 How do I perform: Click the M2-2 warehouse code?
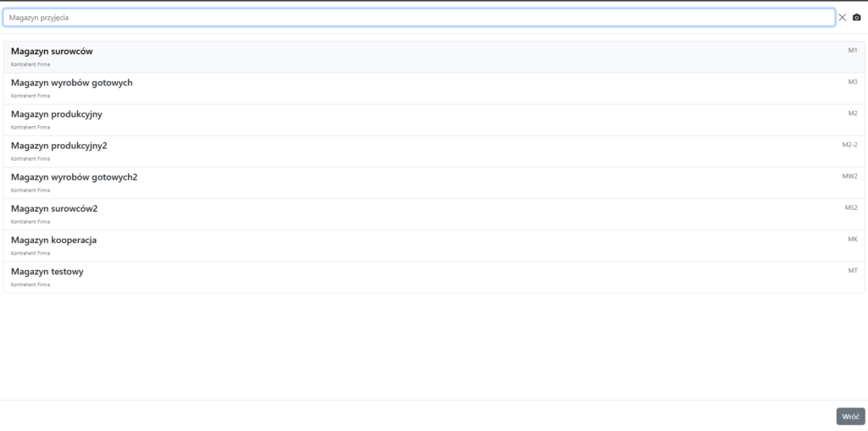[x=849, y=144]
